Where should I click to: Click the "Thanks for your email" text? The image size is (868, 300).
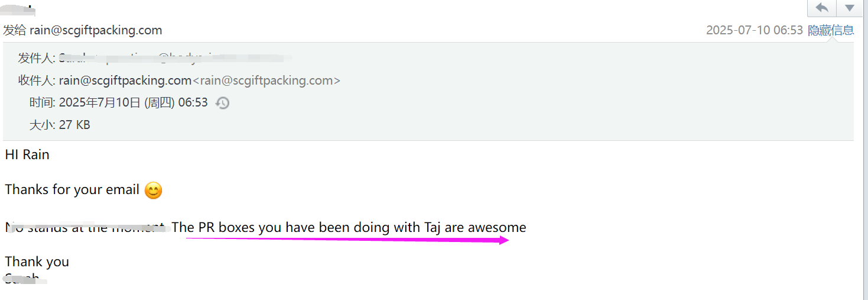point(72,190)
